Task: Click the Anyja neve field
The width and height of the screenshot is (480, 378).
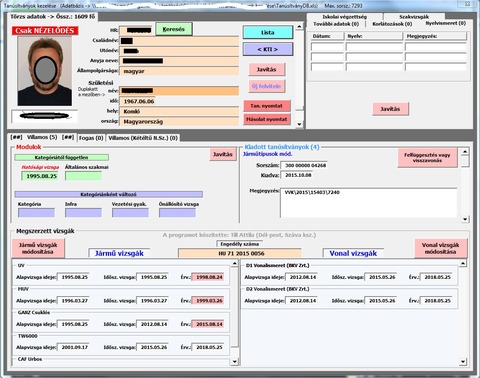Action: pyautogui.click(x=179, y=61)
